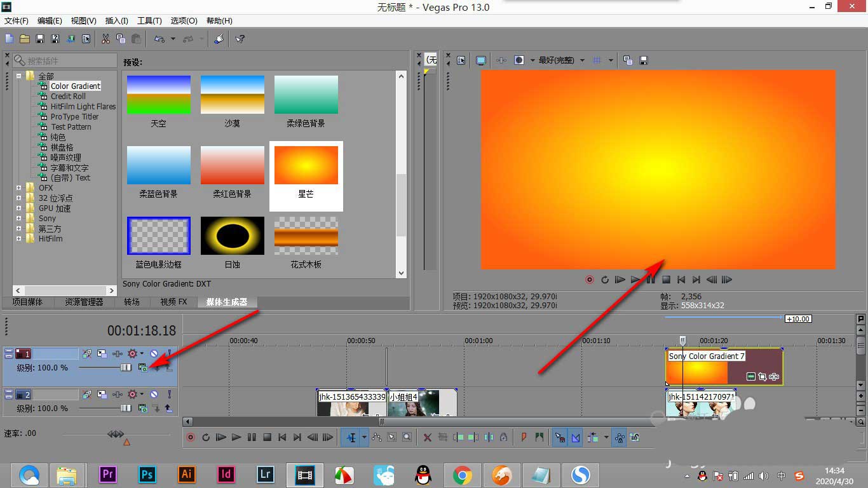The height and width of the screenshot is (488, 868).
Task: Open auto ripple mode dropdown arrow
Action: click(x=606, y=437)
